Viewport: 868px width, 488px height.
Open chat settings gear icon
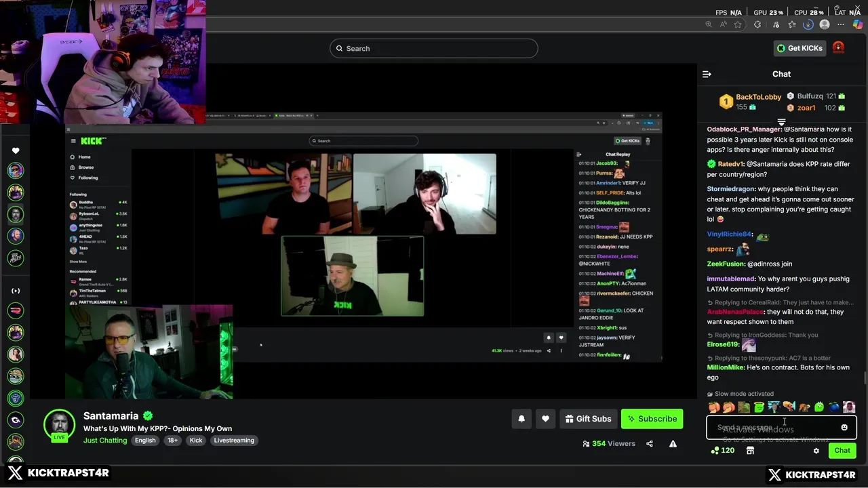(816, 451)
